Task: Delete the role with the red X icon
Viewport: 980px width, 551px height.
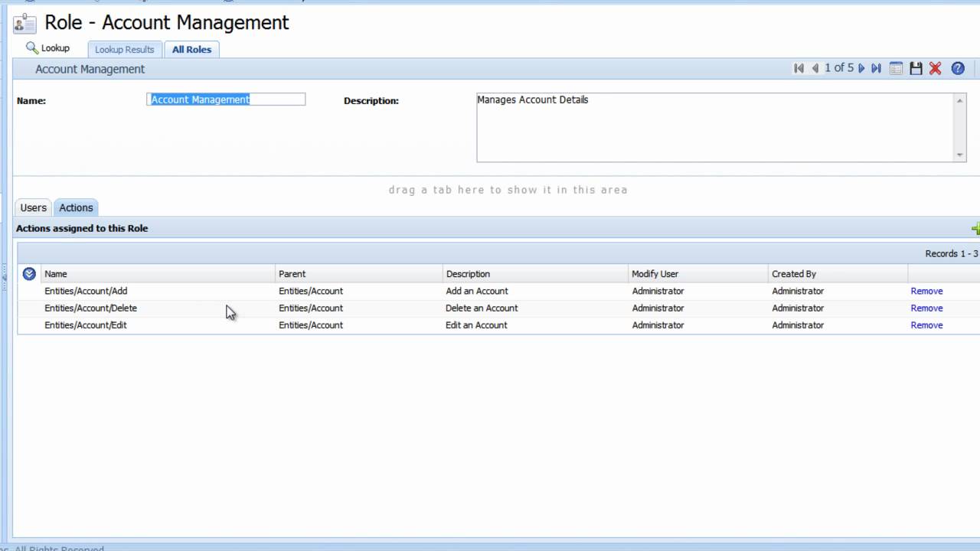Action: pos(935,68)
